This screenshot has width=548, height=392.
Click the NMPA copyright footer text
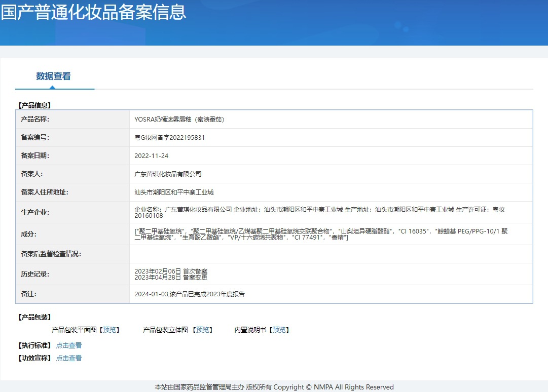[x=274, y=387]
